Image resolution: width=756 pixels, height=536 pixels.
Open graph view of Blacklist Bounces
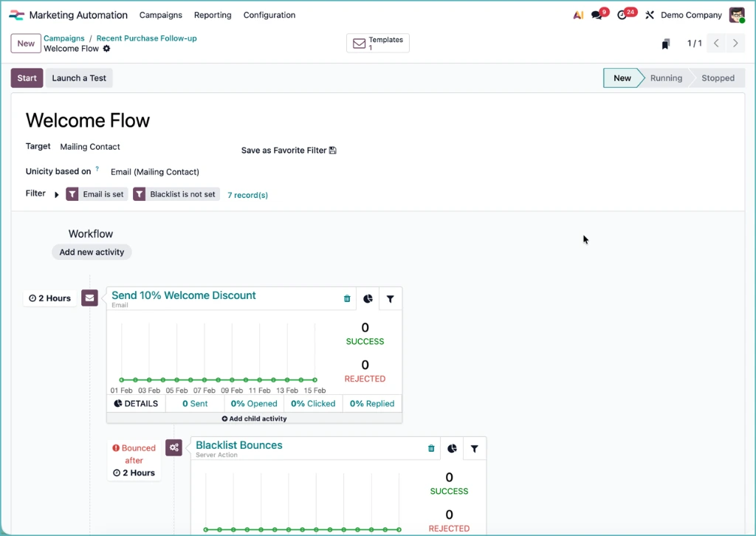452,449
